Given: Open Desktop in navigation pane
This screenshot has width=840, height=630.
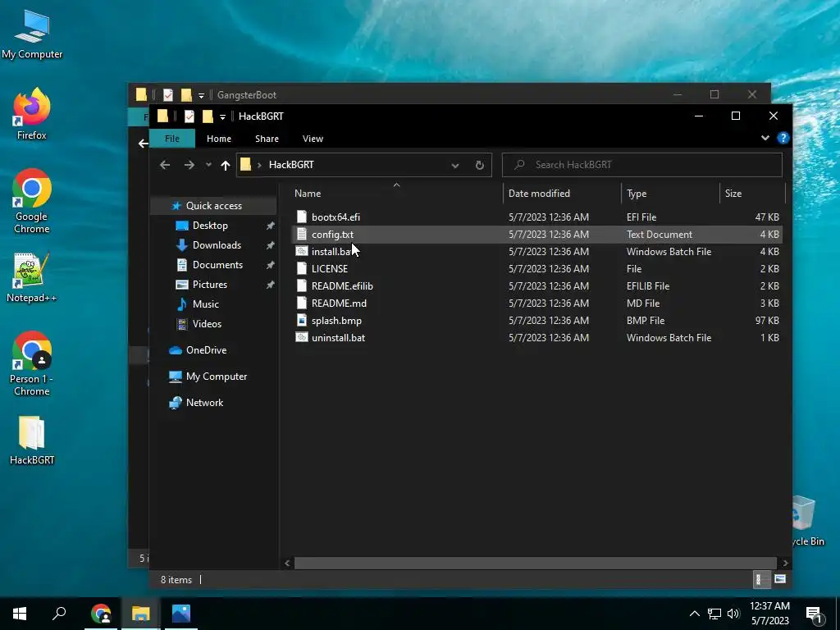Looking at the screenshot, I should 210,226.
